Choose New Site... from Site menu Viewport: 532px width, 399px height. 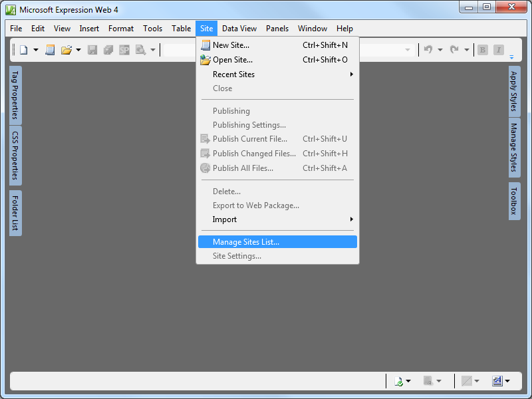point(277,45)
